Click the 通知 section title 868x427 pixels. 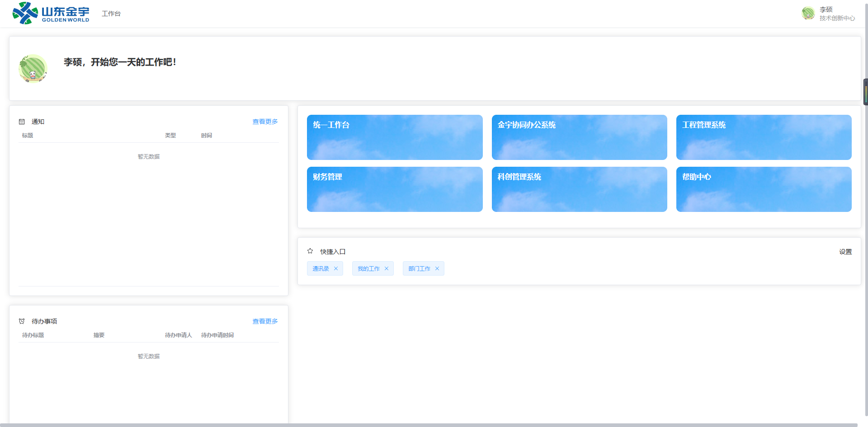38,122
